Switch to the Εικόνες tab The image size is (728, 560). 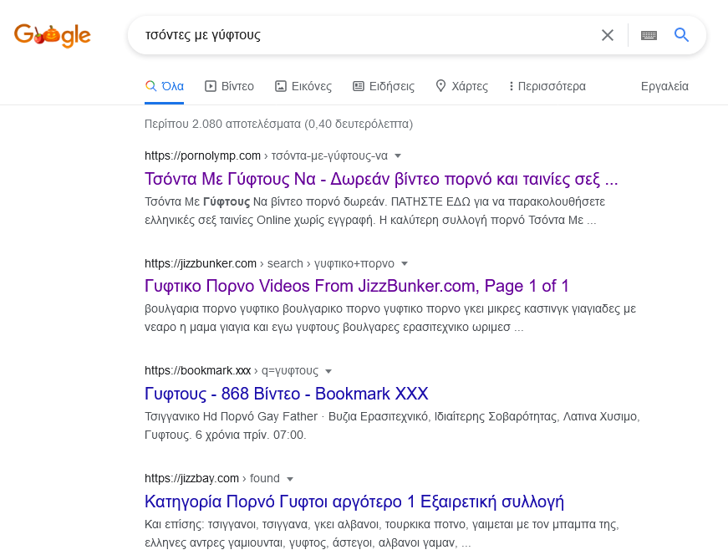(303, 86)
